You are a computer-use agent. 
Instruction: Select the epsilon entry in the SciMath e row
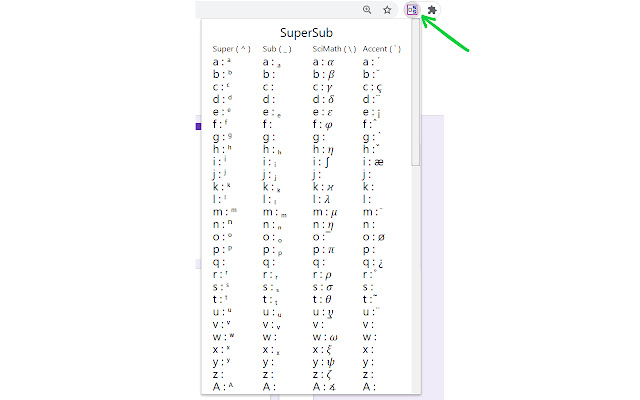coord(330,112)
